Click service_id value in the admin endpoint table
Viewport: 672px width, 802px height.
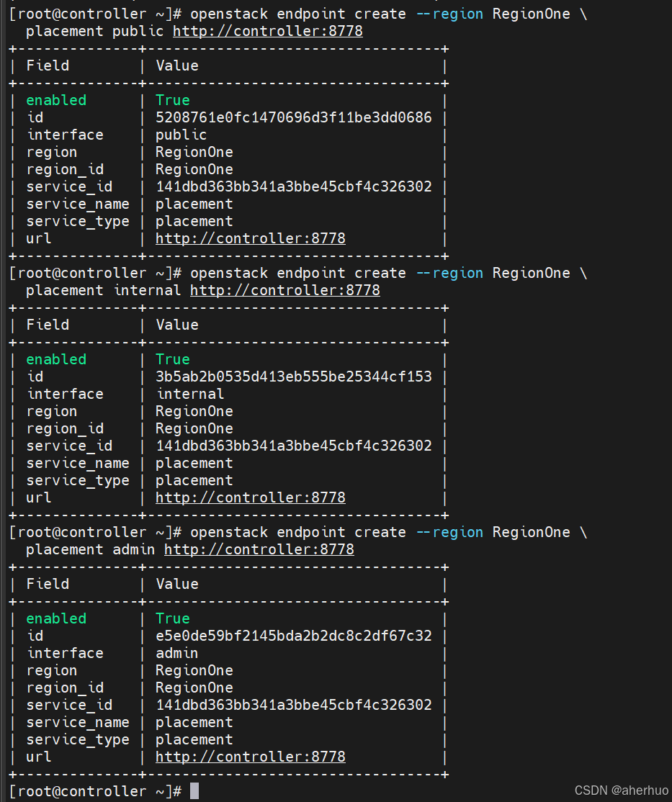pyautogui.click(x=294, y=706)
